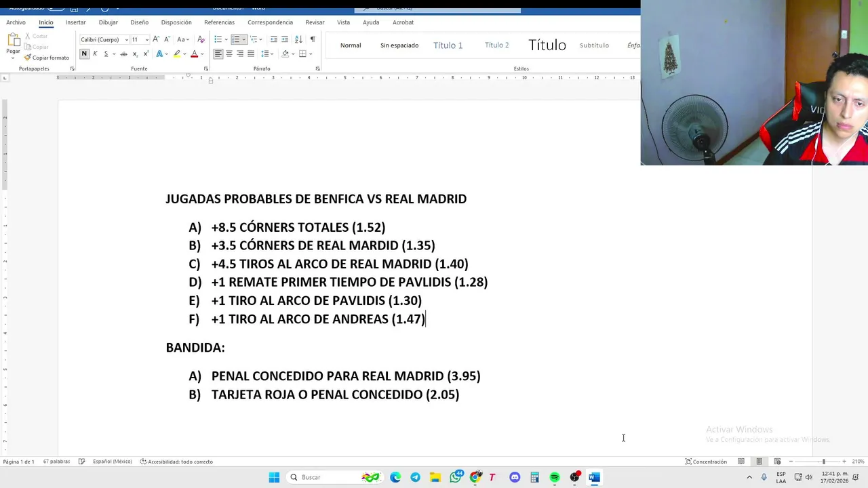Align paragraph right
Viewport: 868px width, 488px height.
[x=240, y=54]
